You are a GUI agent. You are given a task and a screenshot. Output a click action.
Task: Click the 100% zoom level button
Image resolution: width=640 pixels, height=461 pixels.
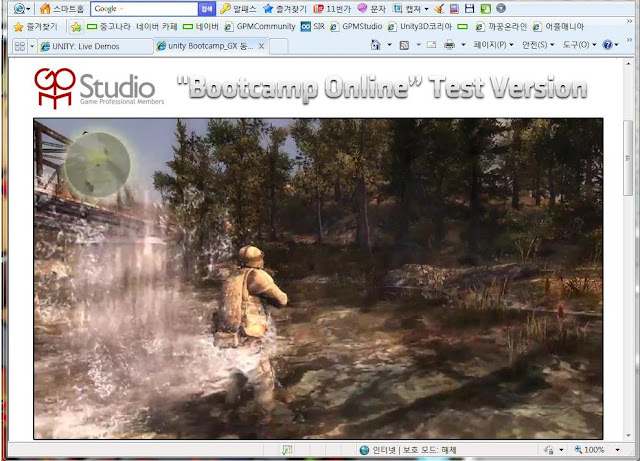point(589,450)
